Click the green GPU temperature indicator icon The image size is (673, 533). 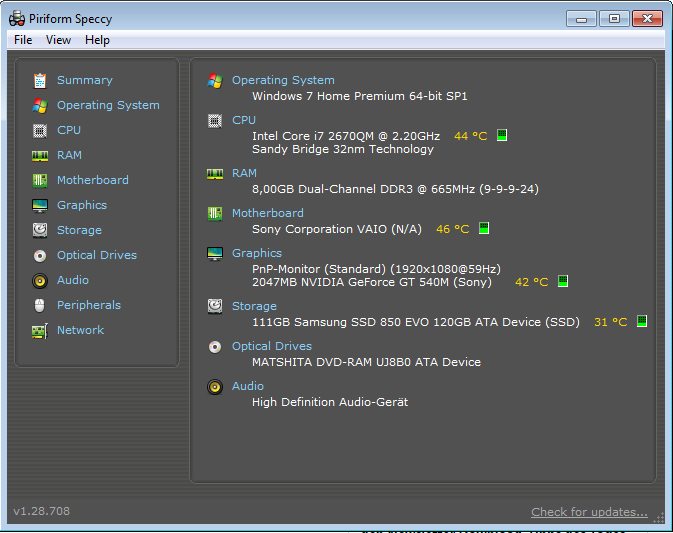click(x=563, y=281)
